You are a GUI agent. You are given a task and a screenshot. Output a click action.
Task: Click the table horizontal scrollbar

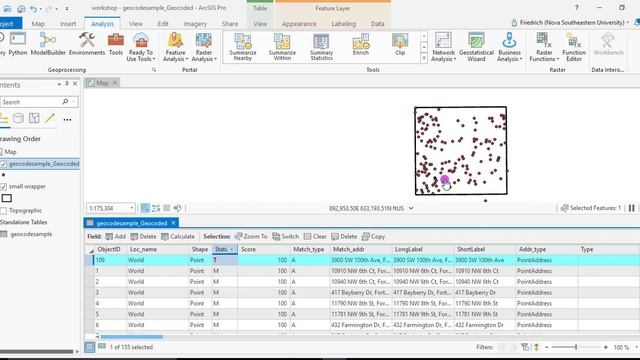point(131,337)
